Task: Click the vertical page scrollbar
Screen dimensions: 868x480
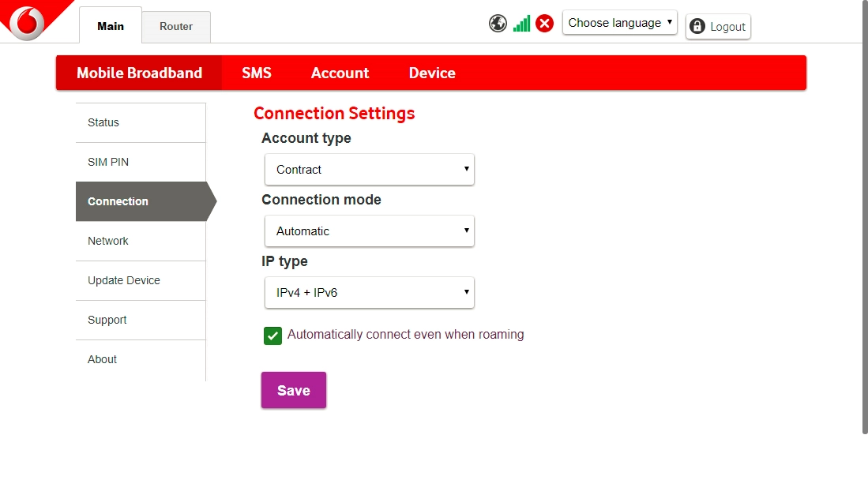Action: [x=864, y=221]
